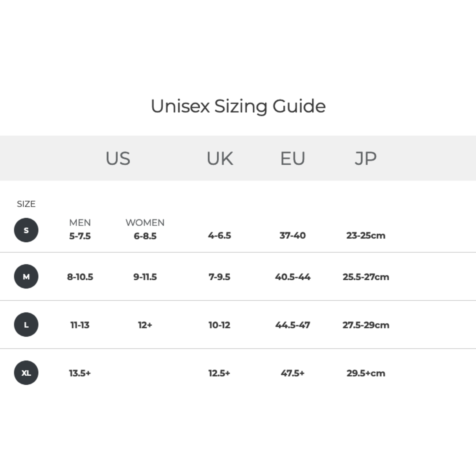Click the 23-25cm JP small value
476x476 pixels.
(x=366, y=235)
